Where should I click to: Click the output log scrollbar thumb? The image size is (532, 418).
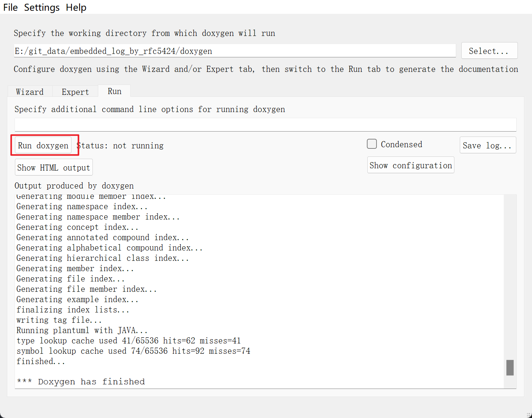(x=510, y=368)
